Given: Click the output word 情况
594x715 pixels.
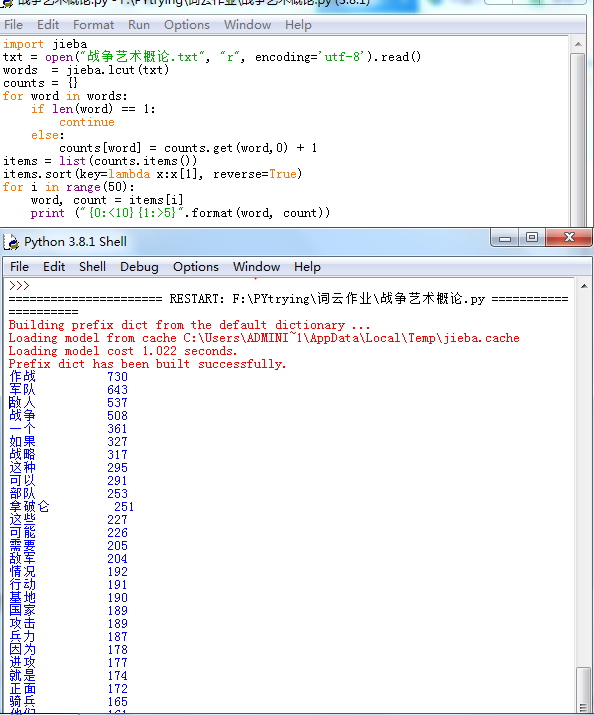Looking at the screenshot, I should (x=22, y=571).
